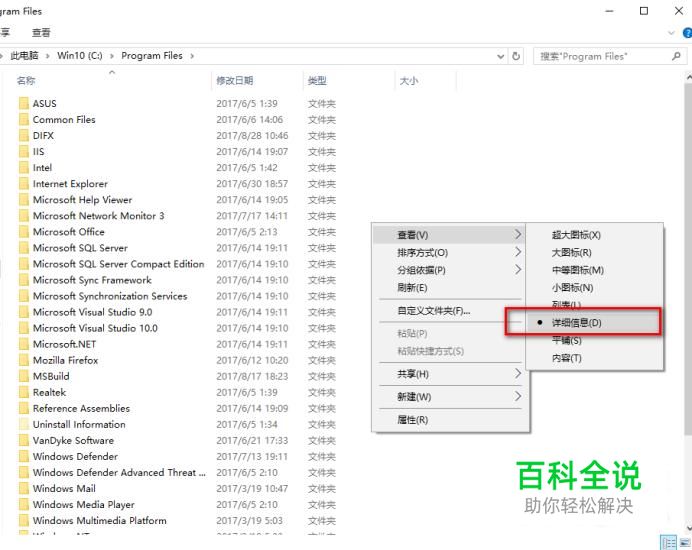The height and width of the screenshot is (550, 692).
Task: Switch to details view icon in status bar
Action: (668, 542)
